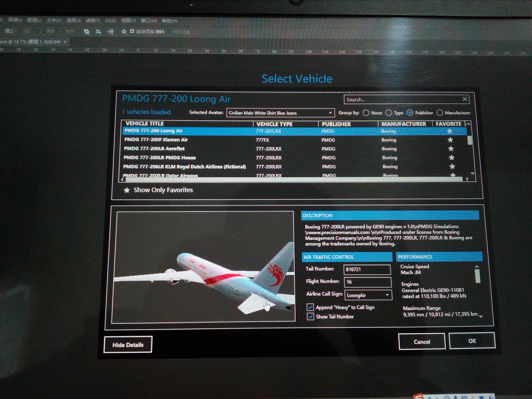Open the Airline Call Sign dropdown
The image size is (532, 399).
[368, 295]
